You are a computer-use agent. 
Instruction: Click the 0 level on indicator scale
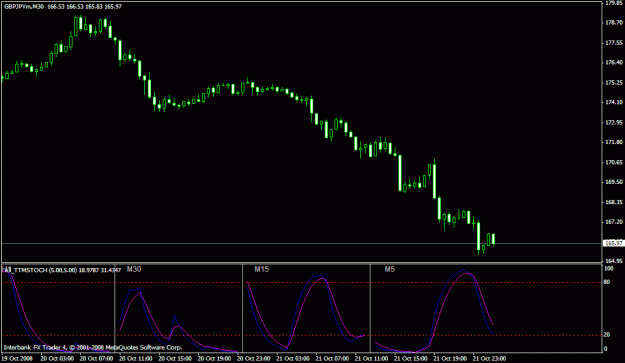[x=606, y=349]
